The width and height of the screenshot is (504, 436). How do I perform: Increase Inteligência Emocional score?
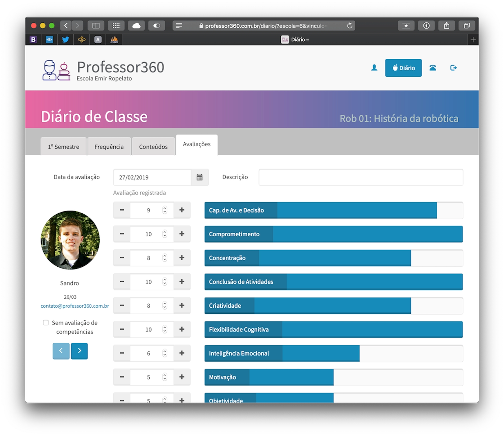click(182, 353)
